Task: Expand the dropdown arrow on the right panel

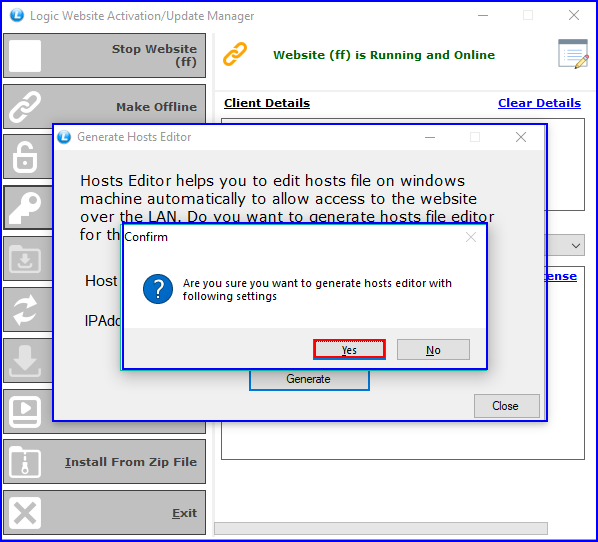Action: 575,246
